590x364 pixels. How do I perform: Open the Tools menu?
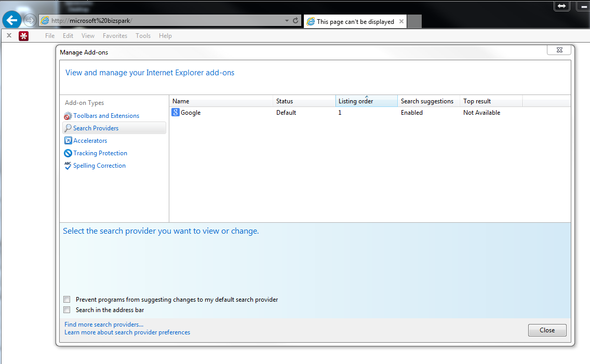[x=143, y=36]
